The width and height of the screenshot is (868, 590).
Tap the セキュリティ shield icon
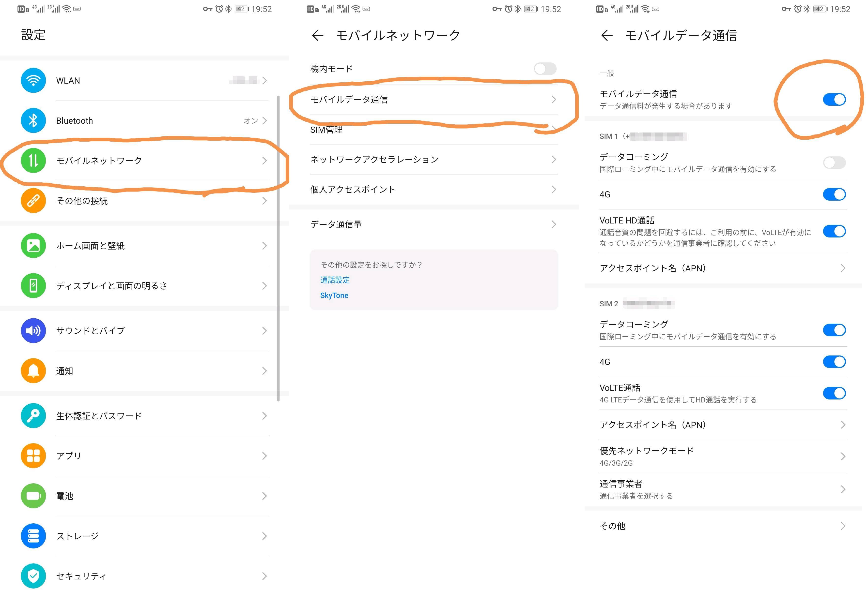click(33, 576)
